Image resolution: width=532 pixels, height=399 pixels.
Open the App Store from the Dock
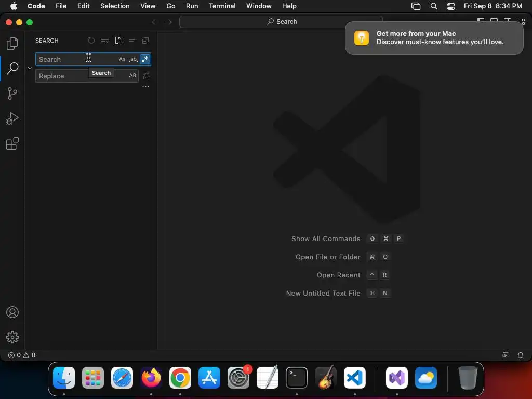[209, 378]
